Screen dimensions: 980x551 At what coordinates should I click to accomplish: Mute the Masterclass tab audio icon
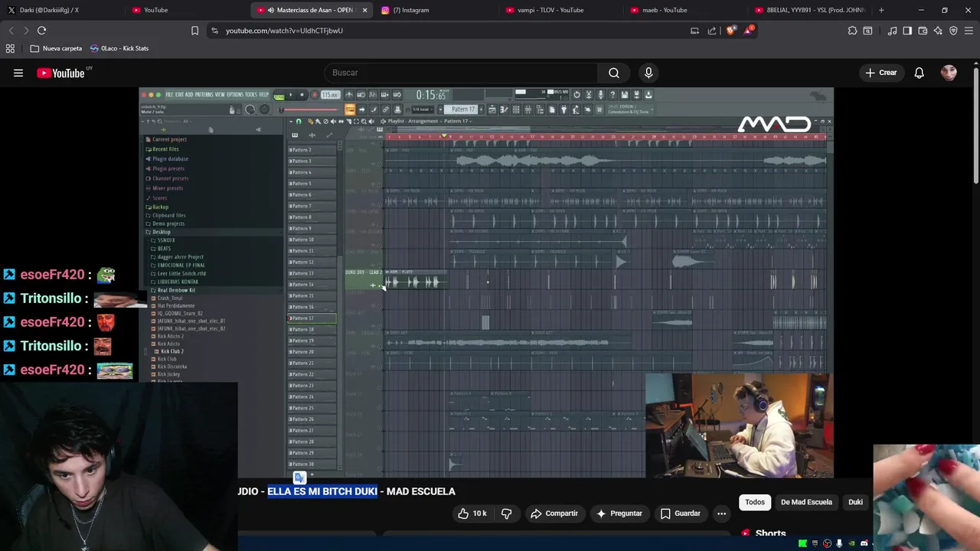point(271,10)
